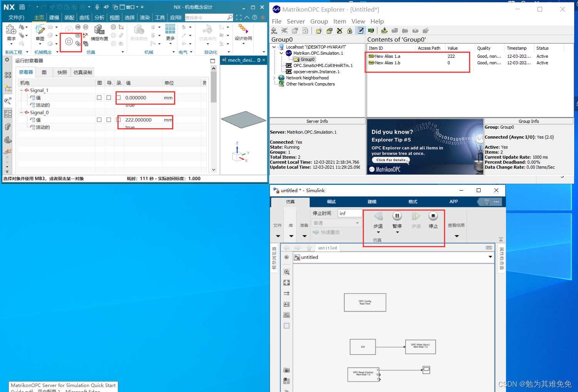Pause the Simulink simulation with 暂停
Viewport: 578px width, 392px height.
[397, 221]
